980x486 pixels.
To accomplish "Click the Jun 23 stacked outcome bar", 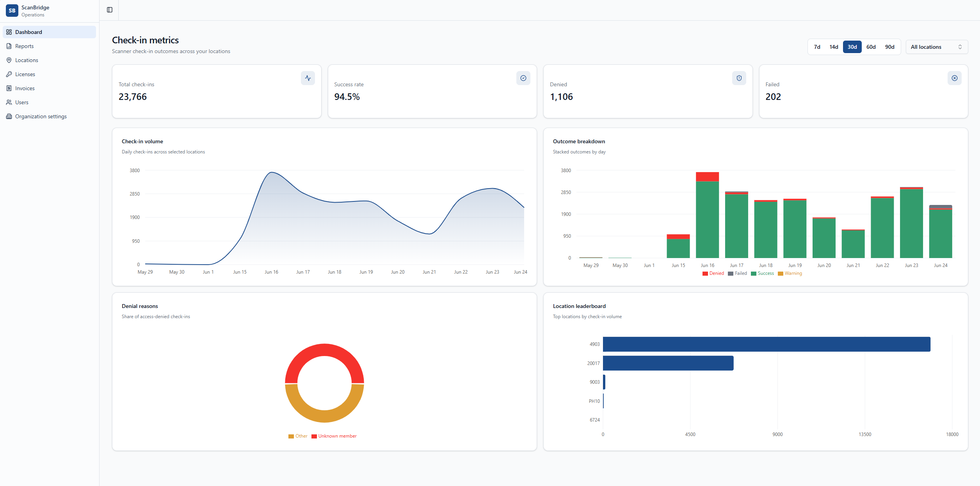I will pyautogui.click(x=911, y=223).
